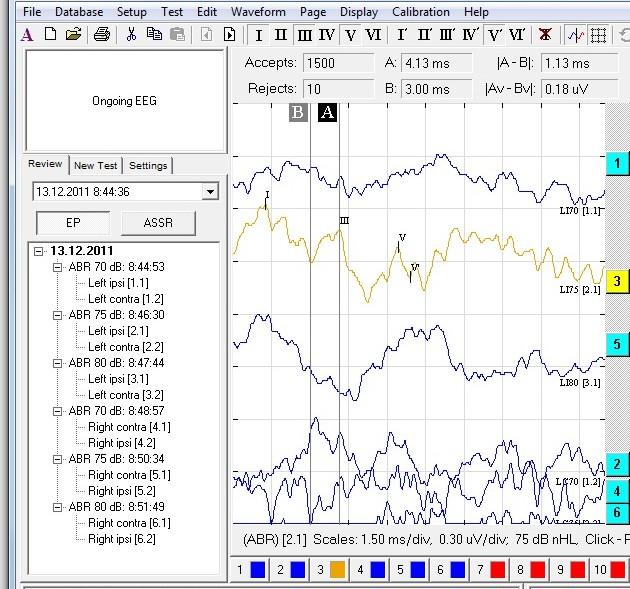Image resolution: width=630 pixels, height=589 pixels.
Task: Collapse ABR 80 dB: 8:51:49 node
Action: (57, 507)
